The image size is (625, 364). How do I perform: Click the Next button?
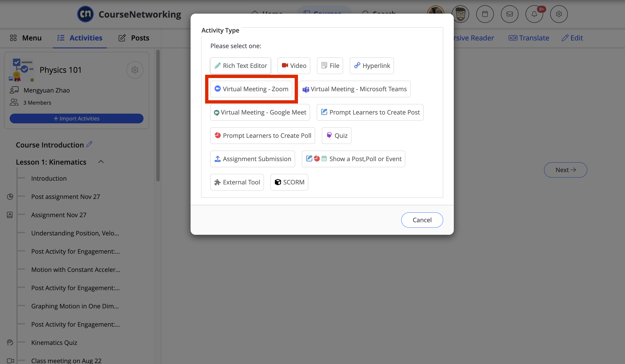coord(566,170)
